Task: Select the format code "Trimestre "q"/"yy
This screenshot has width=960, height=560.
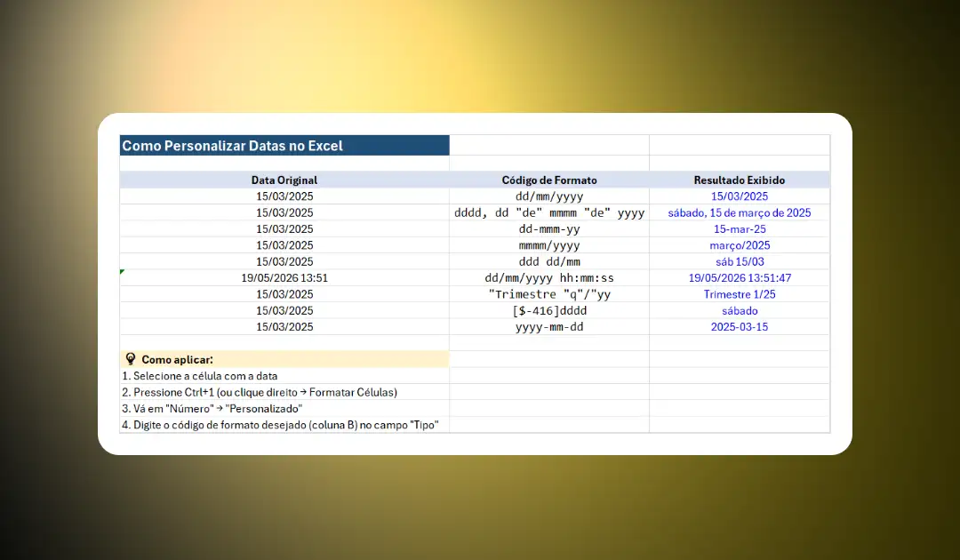Action: point(549,294)
